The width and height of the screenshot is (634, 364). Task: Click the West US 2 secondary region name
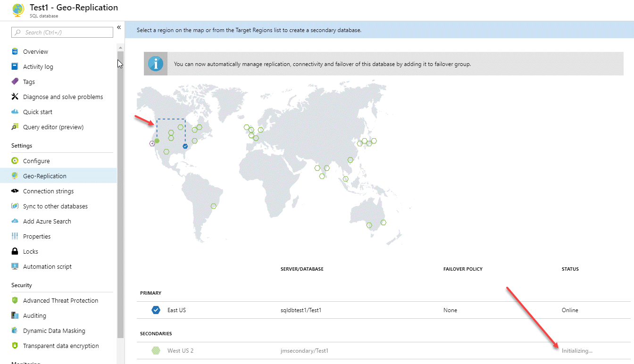click(x=180, y=351)
